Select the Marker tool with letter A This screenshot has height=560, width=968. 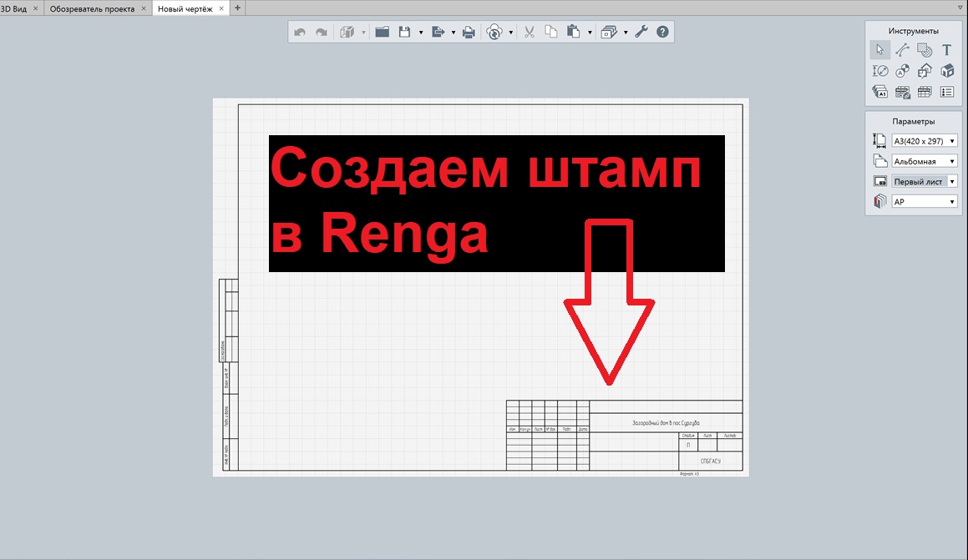coord(902,71)
